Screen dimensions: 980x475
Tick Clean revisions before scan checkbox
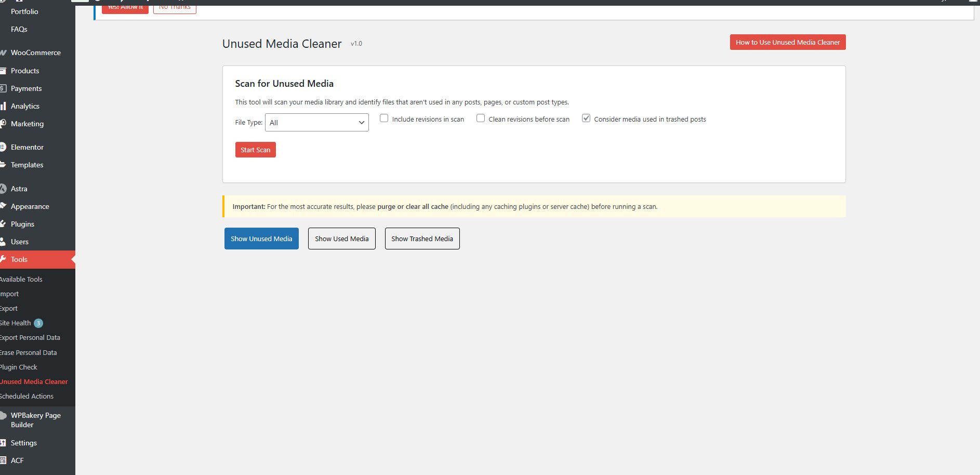pyautogui.click(x=481, y=118)
